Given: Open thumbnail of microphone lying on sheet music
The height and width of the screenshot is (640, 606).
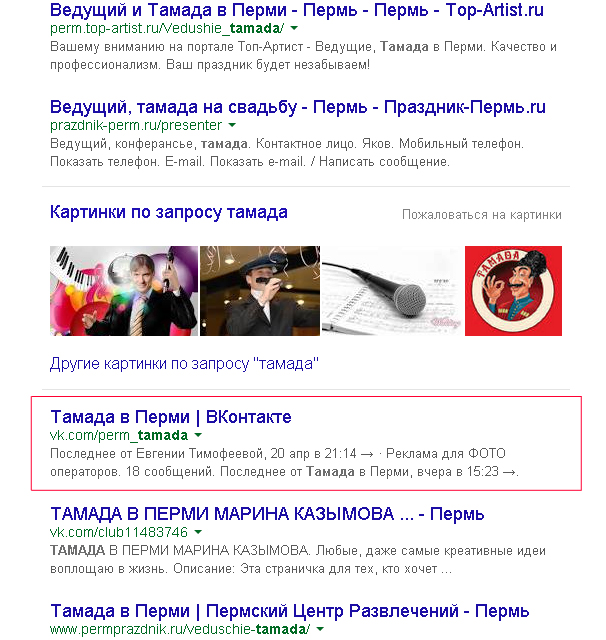Looking at the screenshot, I should (x=393, y=291).
